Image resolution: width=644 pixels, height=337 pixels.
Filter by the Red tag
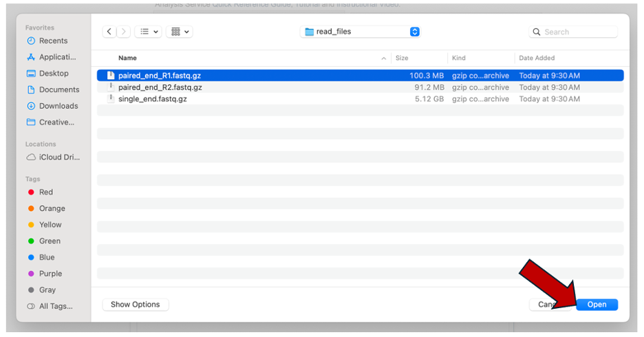(40, 192)
